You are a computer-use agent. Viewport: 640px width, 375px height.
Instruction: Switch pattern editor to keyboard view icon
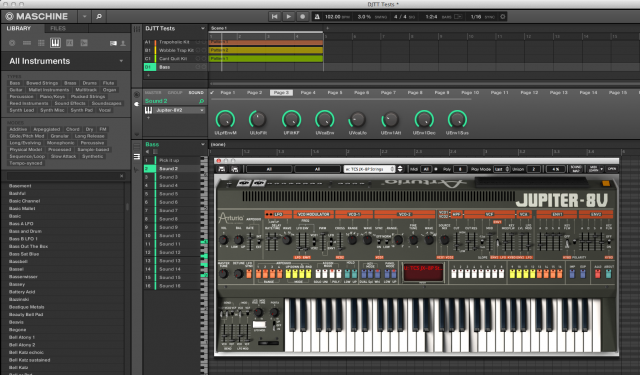(137, 157)
